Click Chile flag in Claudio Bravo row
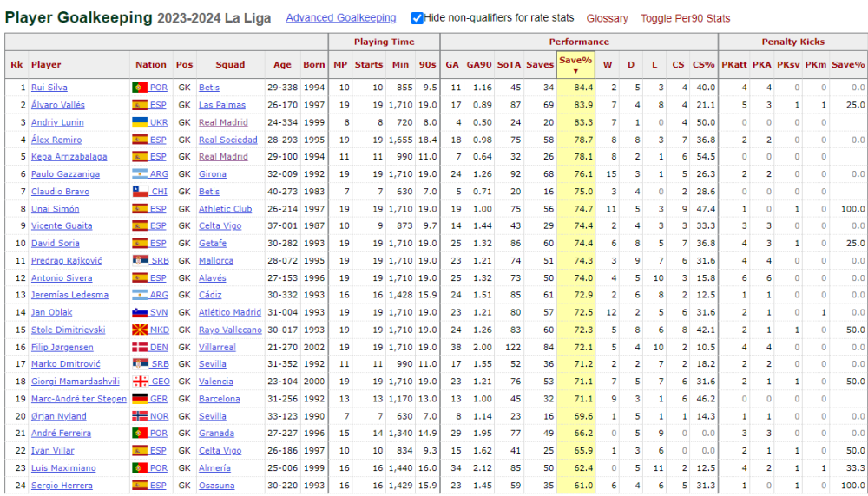This screenshot has width=868, height=496. point(140,192)
